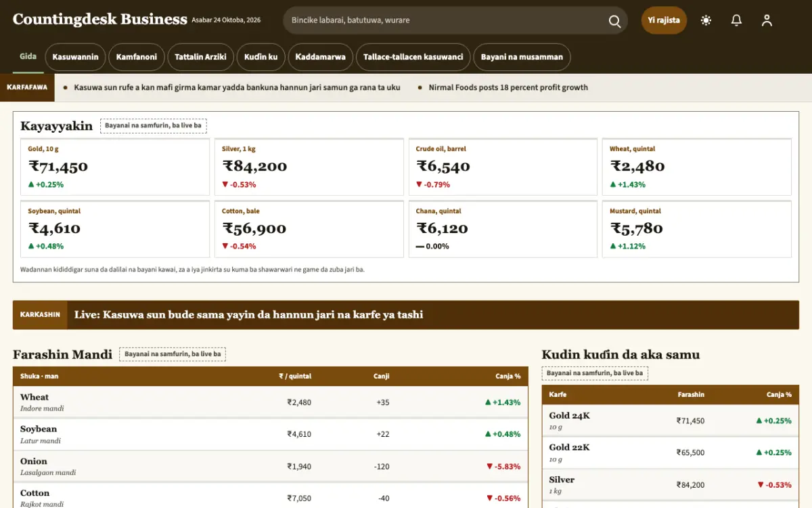The image size is (812, 508).
Task: Select the Onion Lasalgaon mandi row
Action: tap(271, 466)
